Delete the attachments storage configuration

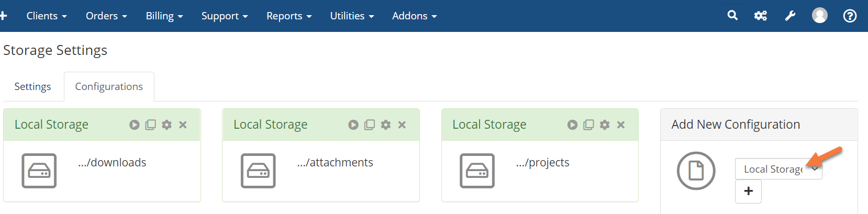402,125
